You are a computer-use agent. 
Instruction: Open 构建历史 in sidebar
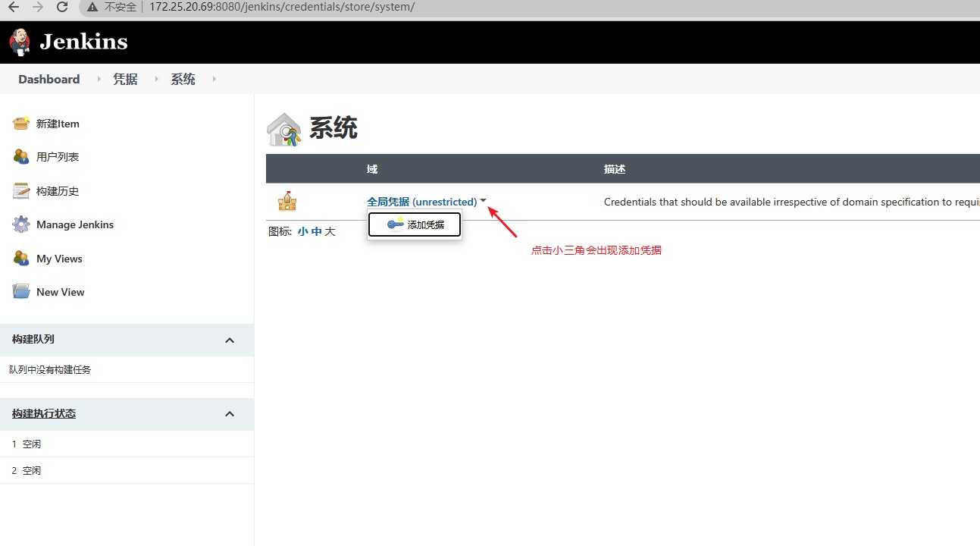tap(58, 191)
